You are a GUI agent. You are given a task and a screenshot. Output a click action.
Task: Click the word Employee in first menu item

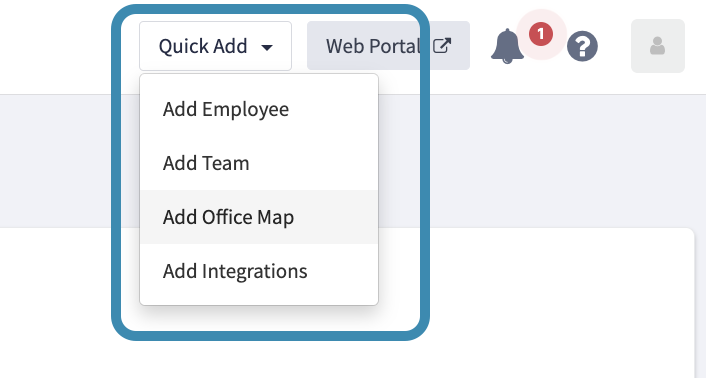[245, 109]
